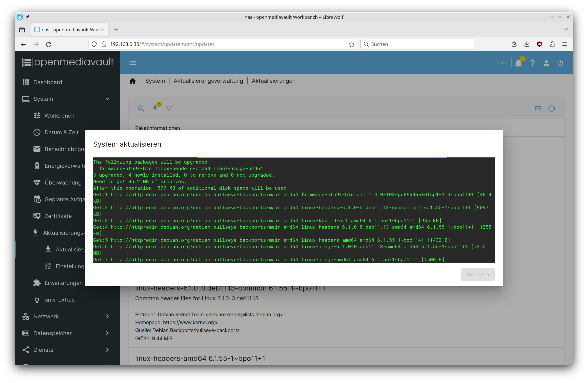Click the insecure connection lock icon
This screenshot has width=588, height=383.
tap(104, 44)
